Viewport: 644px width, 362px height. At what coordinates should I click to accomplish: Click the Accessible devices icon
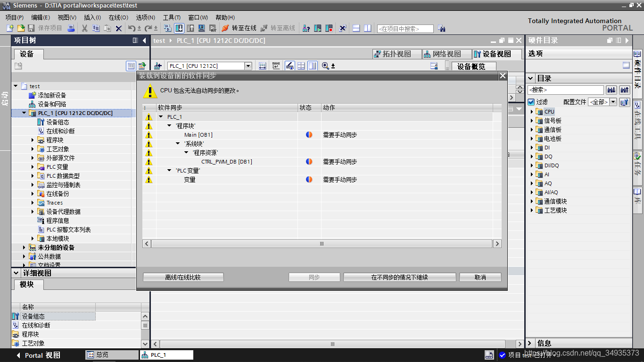click(x=306, y=28)
